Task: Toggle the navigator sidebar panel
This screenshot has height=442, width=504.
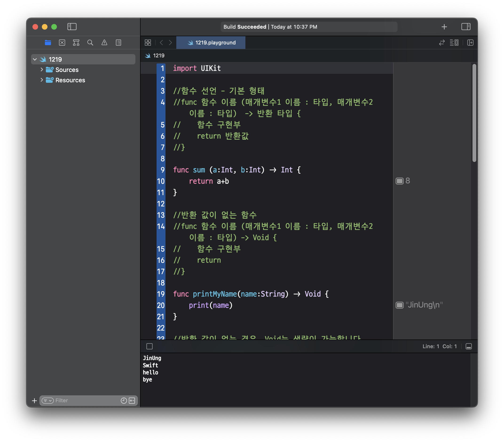Action: (72, 27)
